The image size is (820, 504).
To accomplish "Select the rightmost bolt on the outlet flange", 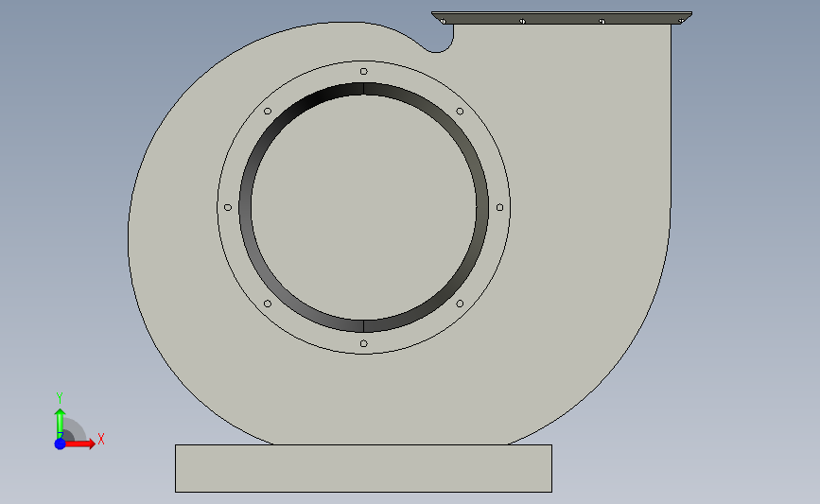I will pyautogui.click(x=681, y=22).
